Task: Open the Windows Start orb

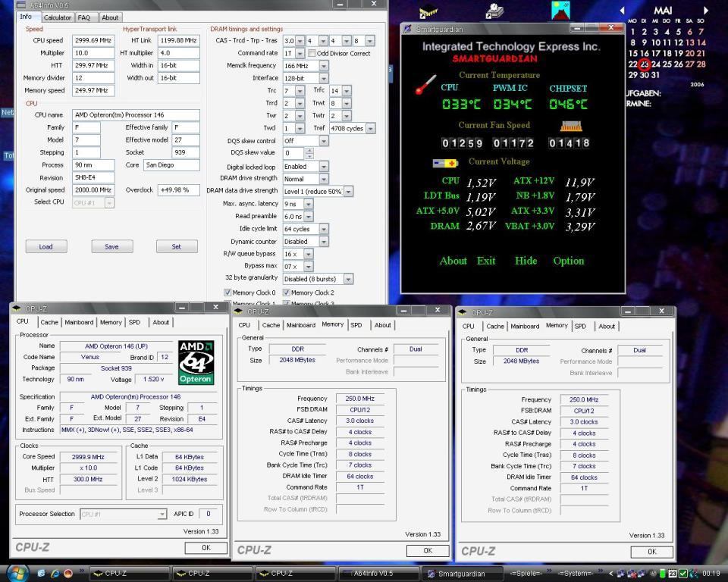Action: 17,573
